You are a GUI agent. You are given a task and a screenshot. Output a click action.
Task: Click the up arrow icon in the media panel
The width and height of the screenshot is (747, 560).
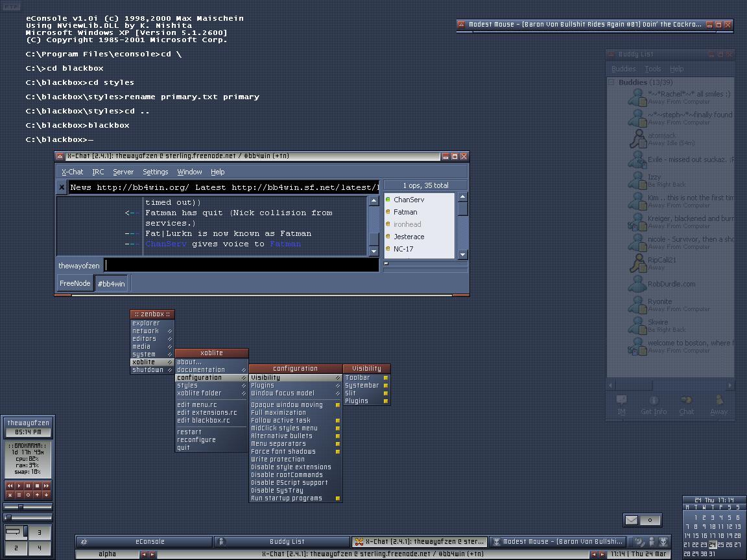(x=37, y=495)
